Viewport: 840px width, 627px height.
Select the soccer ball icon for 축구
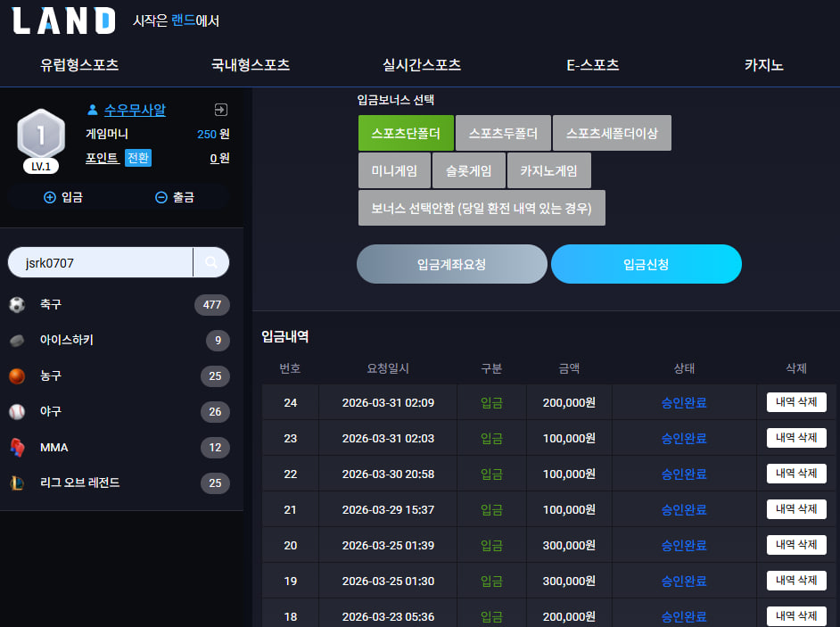pos(17,304)
